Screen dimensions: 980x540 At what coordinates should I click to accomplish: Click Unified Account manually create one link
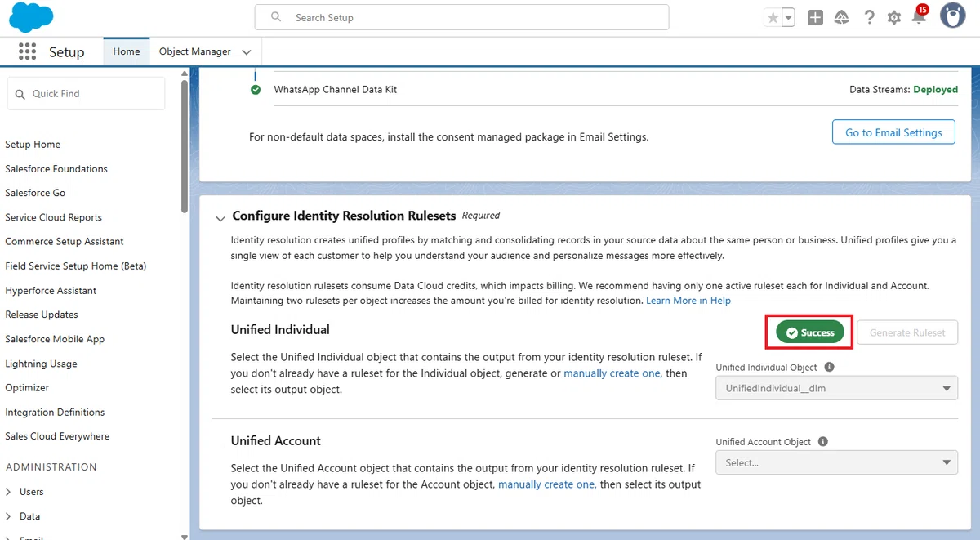click(x=547, y=484)
